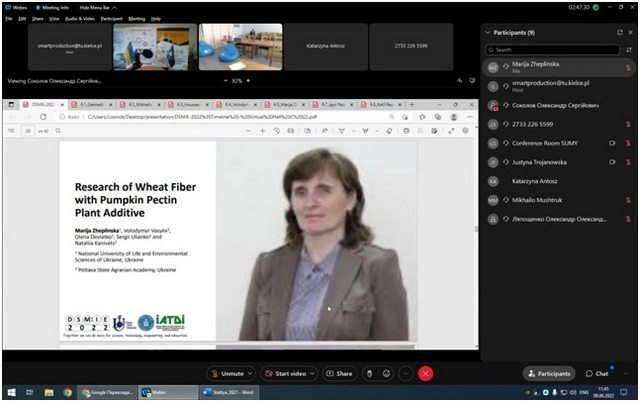Select the 2733 226 5599 video tile
This screenshot has height=402, width=640.
(x=411, y=47)
